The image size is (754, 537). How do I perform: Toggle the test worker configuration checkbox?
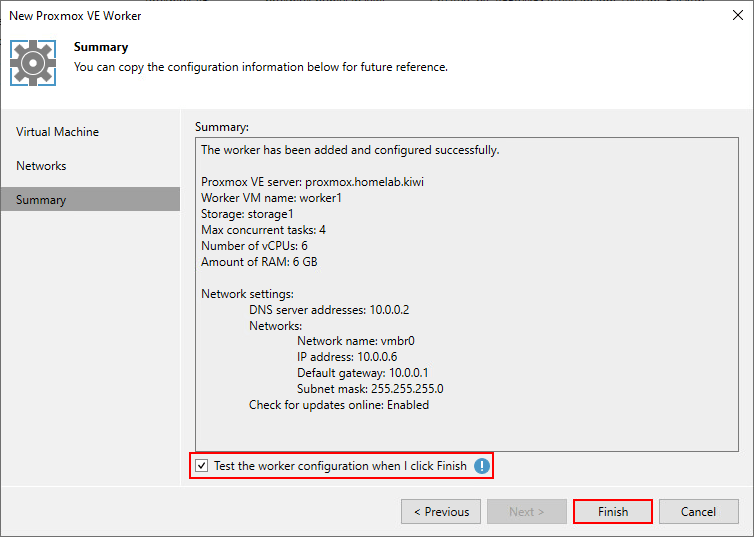tap(203, 466)
